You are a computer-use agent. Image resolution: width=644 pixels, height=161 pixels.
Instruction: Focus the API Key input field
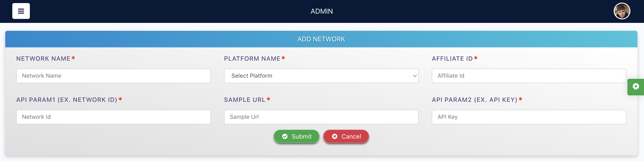point(529,117)
